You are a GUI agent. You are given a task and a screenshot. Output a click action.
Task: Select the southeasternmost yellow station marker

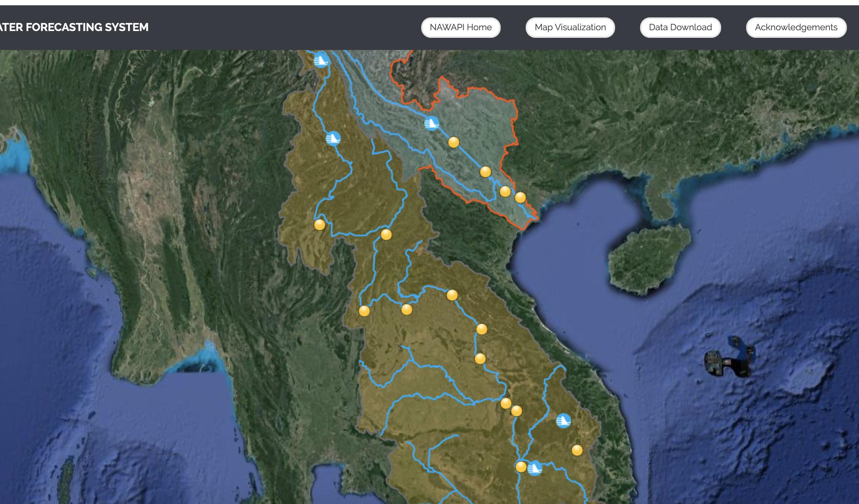577,450
